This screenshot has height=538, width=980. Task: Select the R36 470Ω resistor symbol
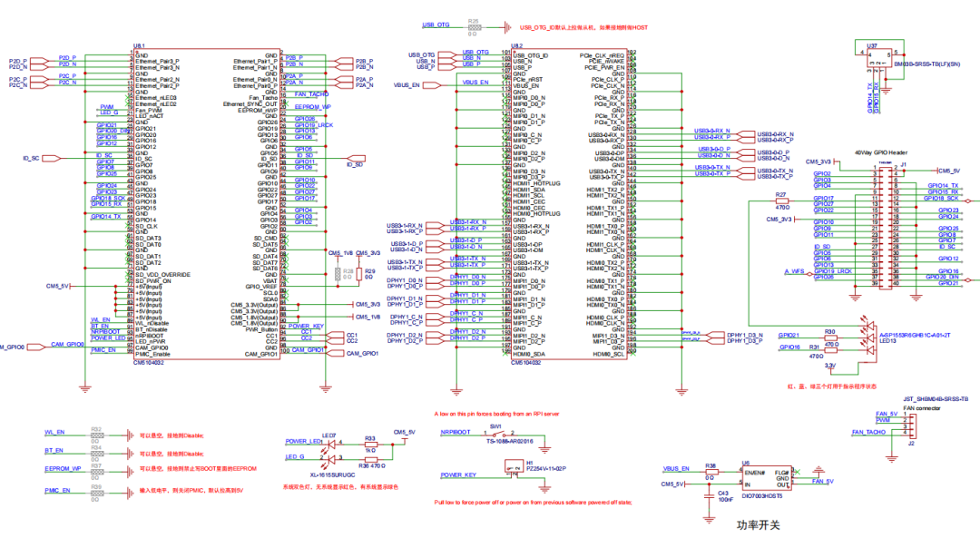coord(370,460)
